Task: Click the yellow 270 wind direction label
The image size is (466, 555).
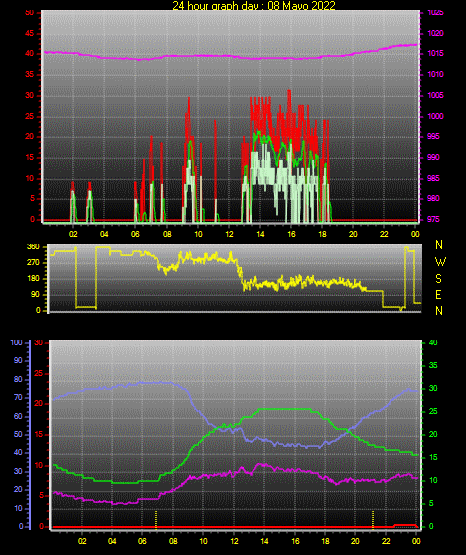Action: click(x=33, y=262)
